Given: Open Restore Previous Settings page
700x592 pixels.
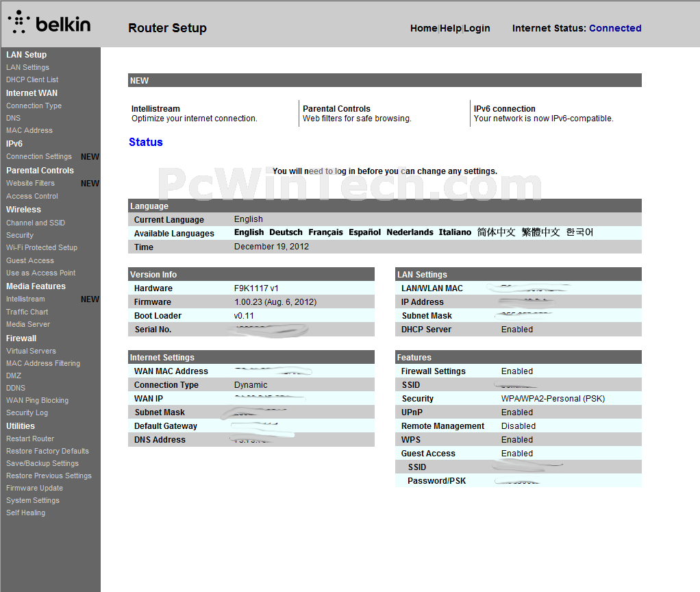Looking at the screenshot, I should point(49,476).
